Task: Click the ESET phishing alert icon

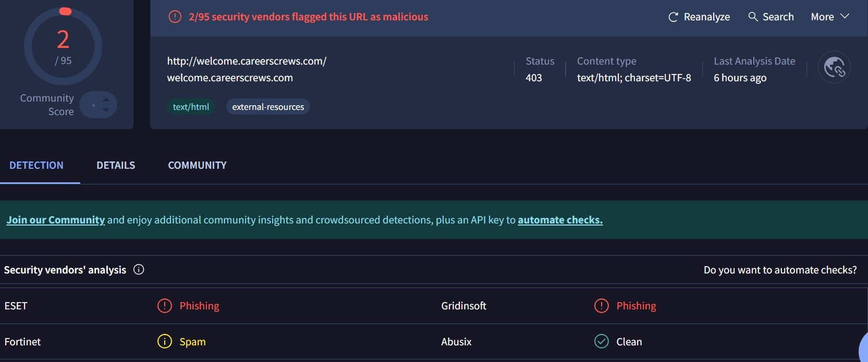Action: pyautogui.click(x=165, y=306)
